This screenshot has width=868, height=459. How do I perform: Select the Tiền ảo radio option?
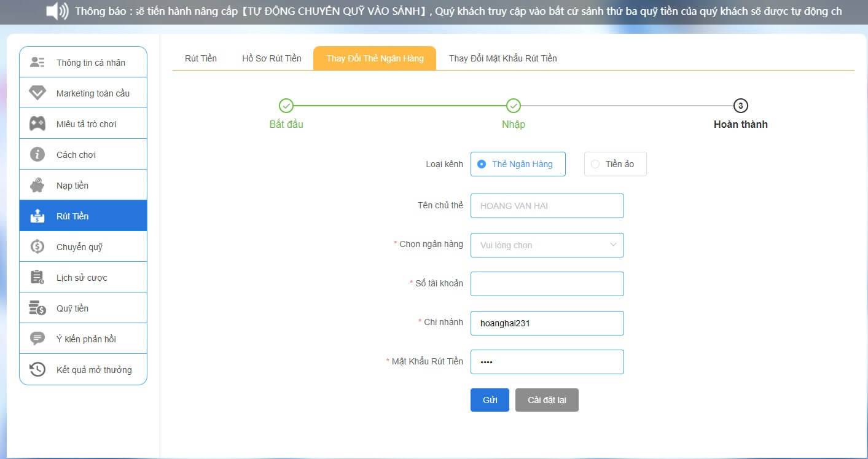tap(615, 164)
